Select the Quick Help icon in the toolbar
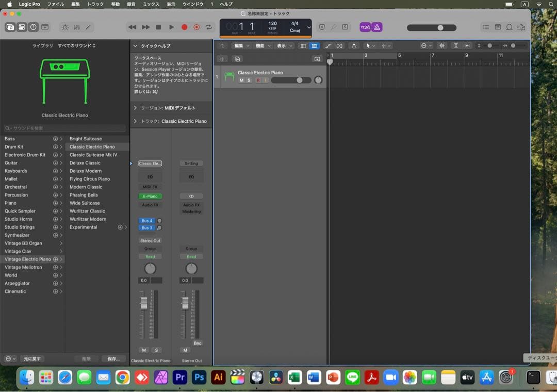Screen dimensions: 557x392 34,27
